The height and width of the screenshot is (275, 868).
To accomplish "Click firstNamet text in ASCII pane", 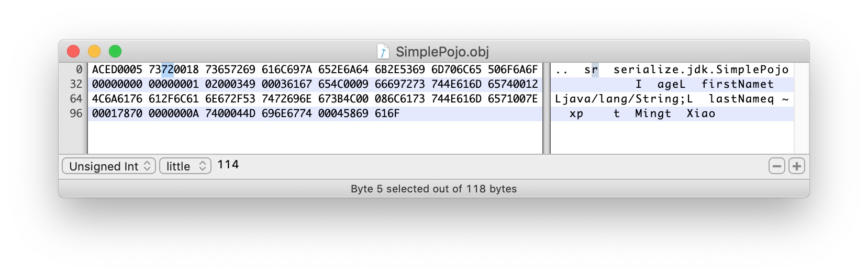I will point(738,84).
